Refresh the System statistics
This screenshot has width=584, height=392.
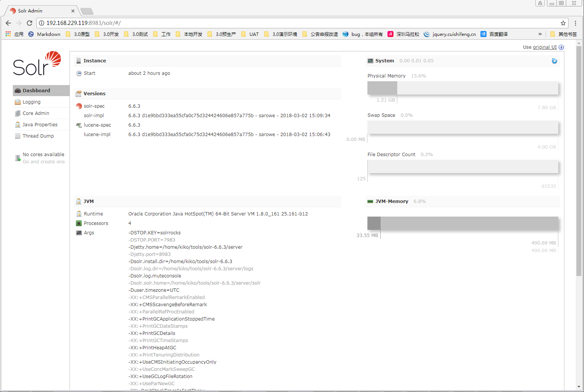click(x=555, y=61)
